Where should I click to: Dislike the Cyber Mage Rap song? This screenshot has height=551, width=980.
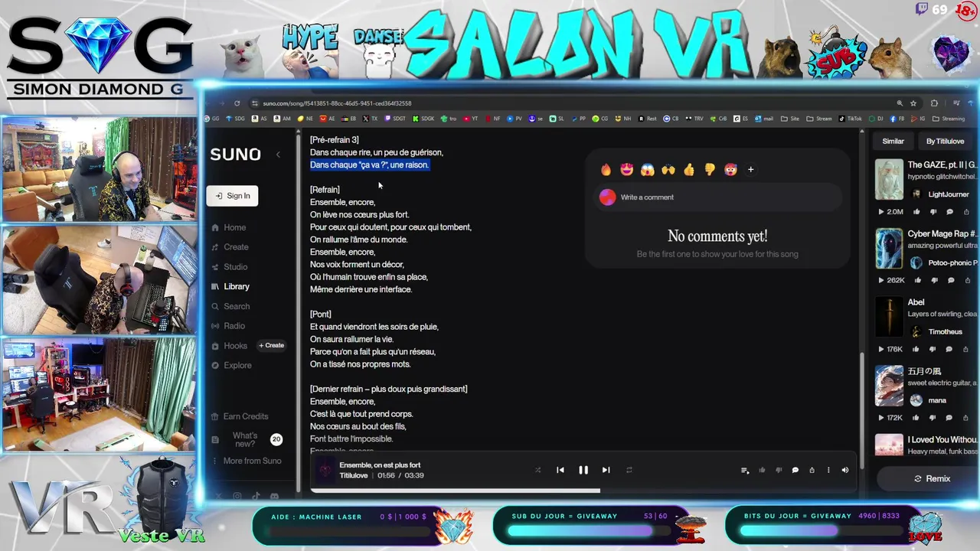click(x=933, y=280)
